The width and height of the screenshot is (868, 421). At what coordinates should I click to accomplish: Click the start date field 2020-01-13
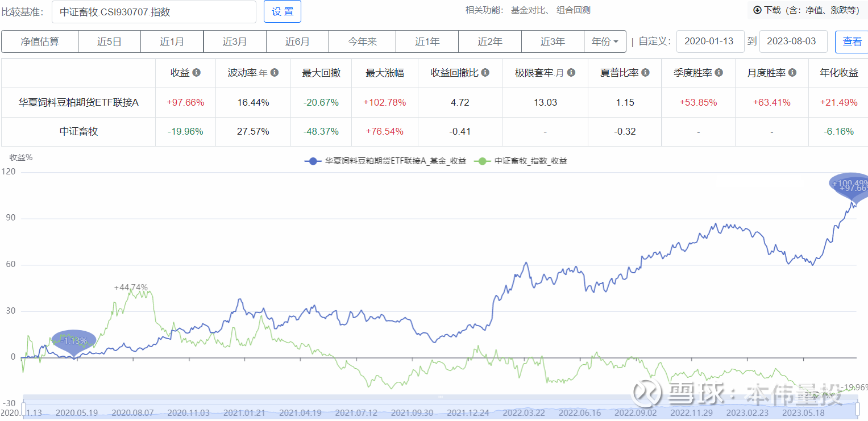[x=710, y=41]
